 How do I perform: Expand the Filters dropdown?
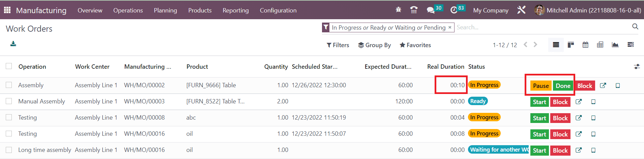click(x=338, y=45)
